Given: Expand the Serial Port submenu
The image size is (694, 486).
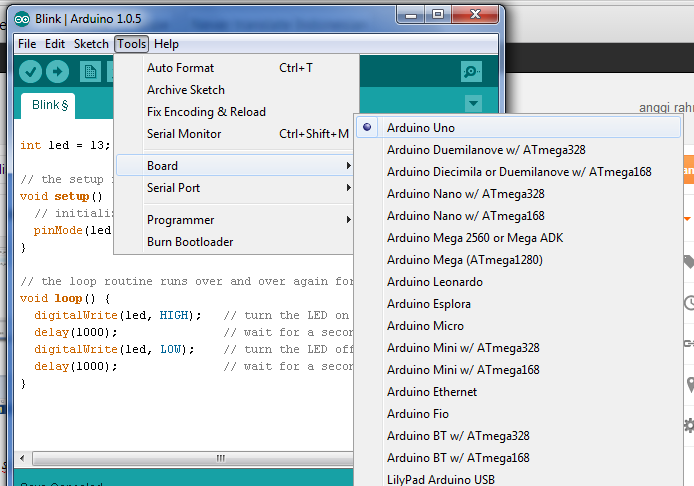Looking at the screenshot, I should (235, 188).
